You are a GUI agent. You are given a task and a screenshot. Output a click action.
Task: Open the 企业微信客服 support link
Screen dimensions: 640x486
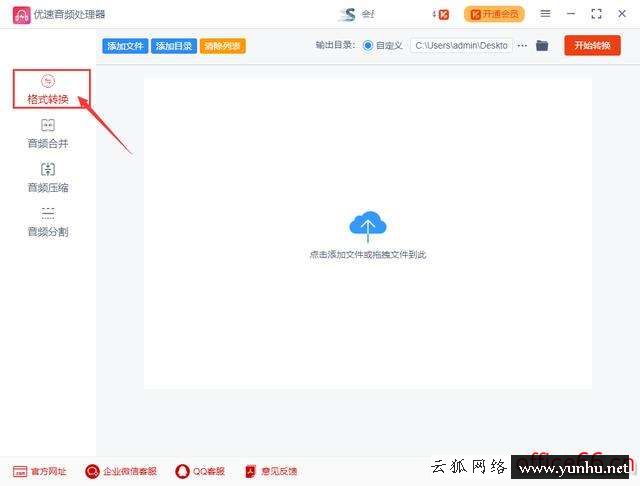(121, 471)
